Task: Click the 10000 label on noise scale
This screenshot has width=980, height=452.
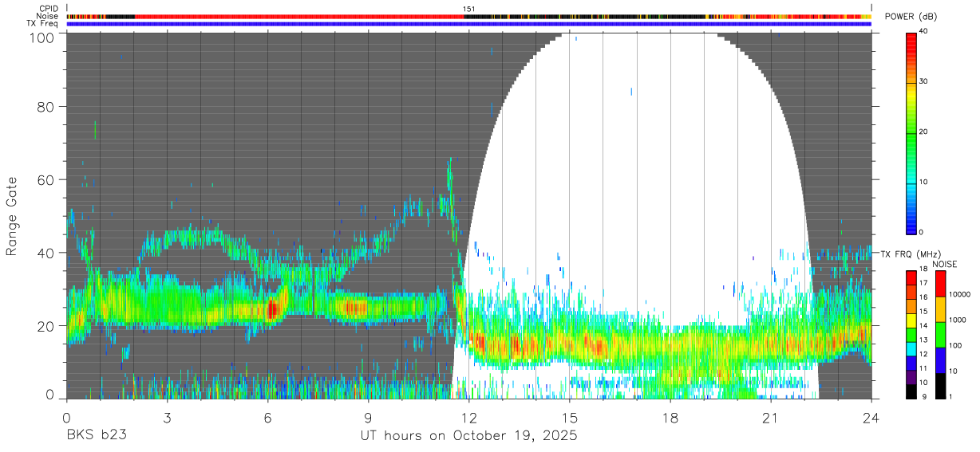Action: tap(961, 295)
